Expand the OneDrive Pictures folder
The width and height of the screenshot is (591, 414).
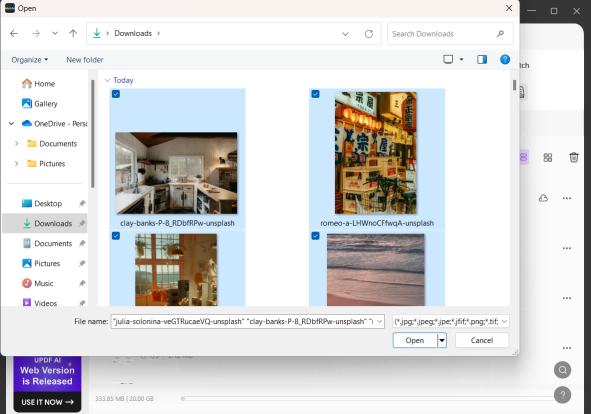tap(17, 164)
